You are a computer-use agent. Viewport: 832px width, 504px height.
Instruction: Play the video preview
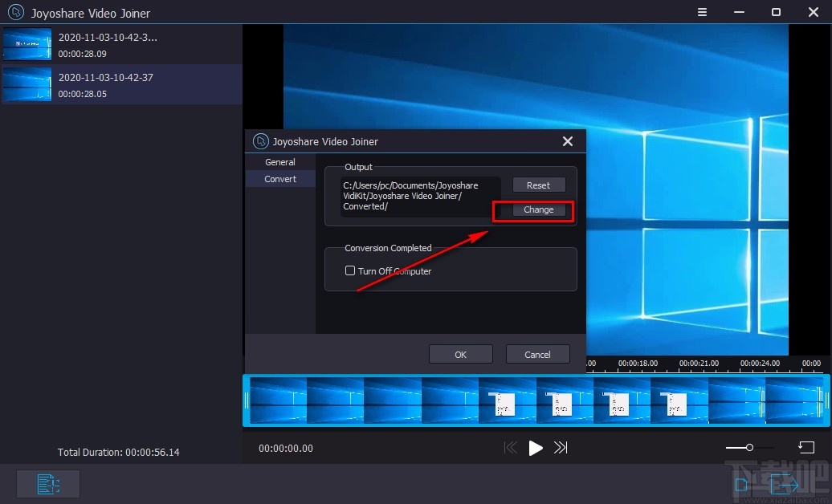pos(536,449)
